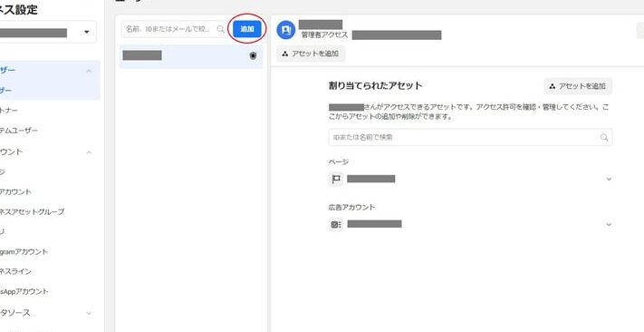Open ビジネスライン in the sidebar
This screenshot has width=644, height=332.
point(15,271)
